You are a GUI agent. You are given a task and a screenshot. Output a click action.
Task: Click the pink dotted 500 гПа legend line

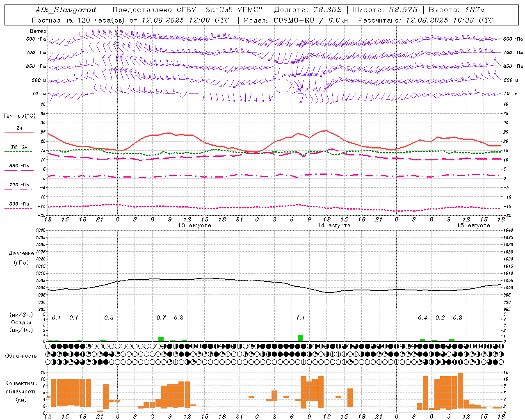18,208
